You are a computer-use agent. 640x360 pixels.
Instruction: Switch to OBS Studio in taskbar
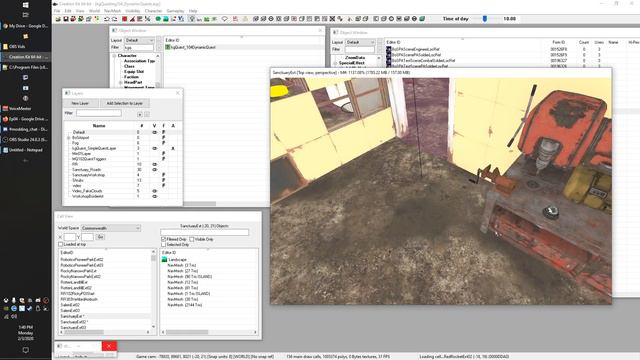[26, 140]
